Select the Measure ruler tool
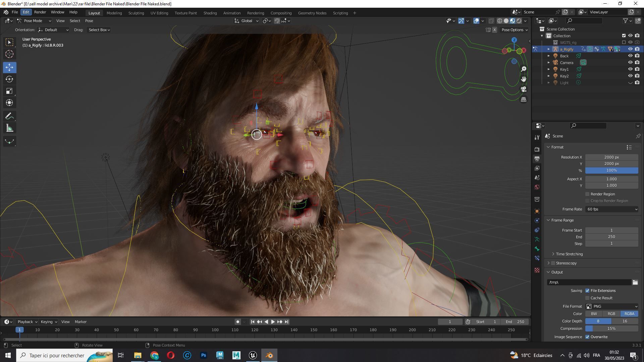Image resolution: width=644 pixels, height=362 pixels. pos(9,128)
